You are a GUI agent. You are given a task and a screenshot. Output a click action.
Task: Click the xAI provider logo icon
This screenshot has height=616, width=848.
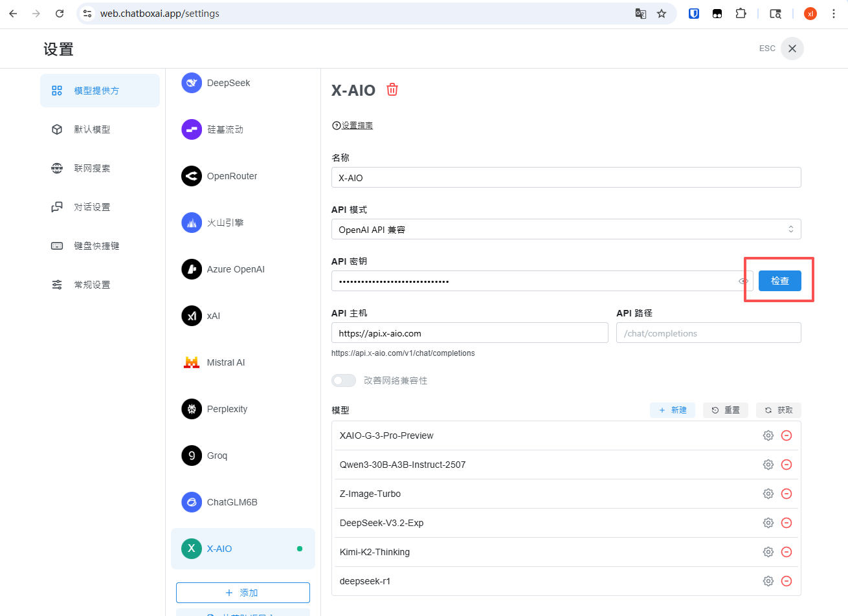192,316
